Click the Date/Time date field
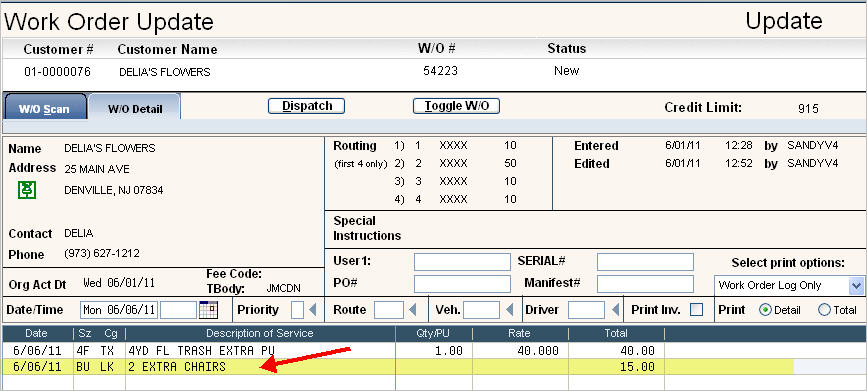The width and height of the screenshot is (867, 391). (x=119, y=310)
